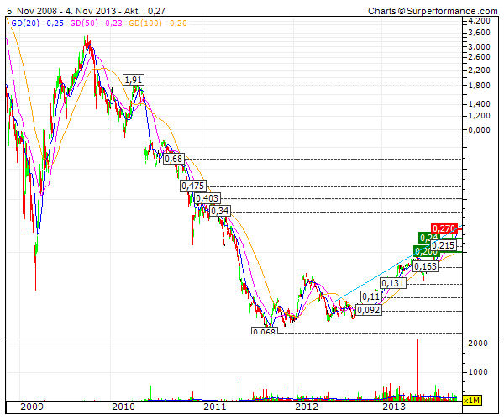Click the 3,600 price axis tick
This screenshot has width=504, height=420.
[479, 33]
